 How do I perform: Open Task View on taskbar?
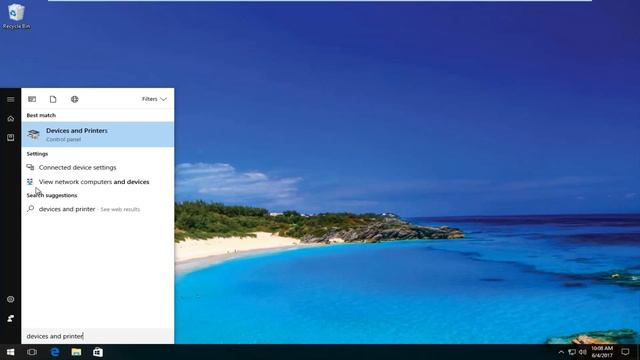32,352
